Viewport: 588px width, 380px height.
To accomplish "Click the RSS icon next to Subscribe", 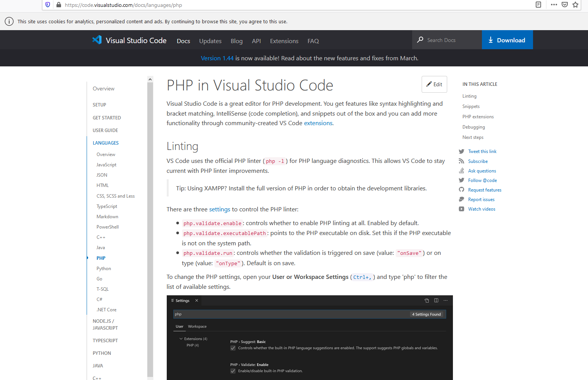I will [461, 161].
